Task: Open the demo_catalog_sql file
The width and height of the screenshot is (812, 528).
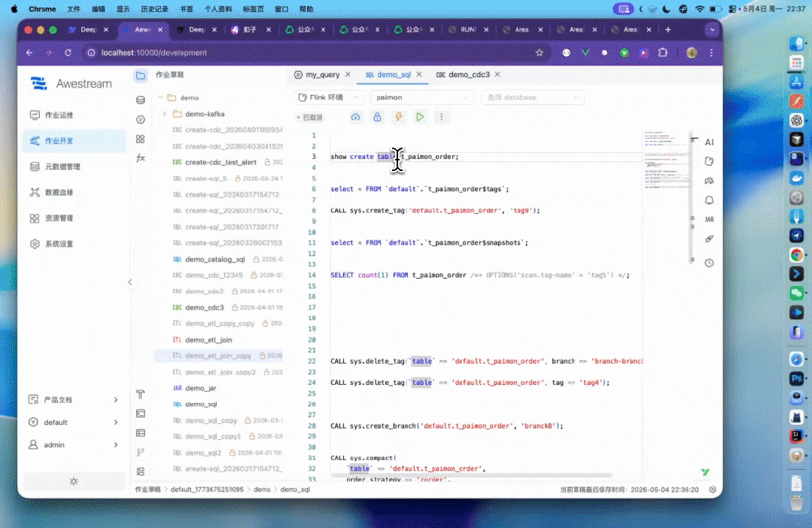Action: coord(215,259)
